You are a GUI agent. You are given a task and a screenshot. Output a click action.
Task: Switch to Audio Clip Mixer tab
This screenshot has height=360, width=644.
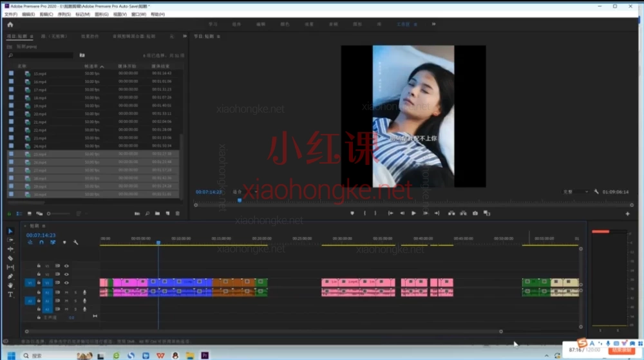tap(134, 37)
